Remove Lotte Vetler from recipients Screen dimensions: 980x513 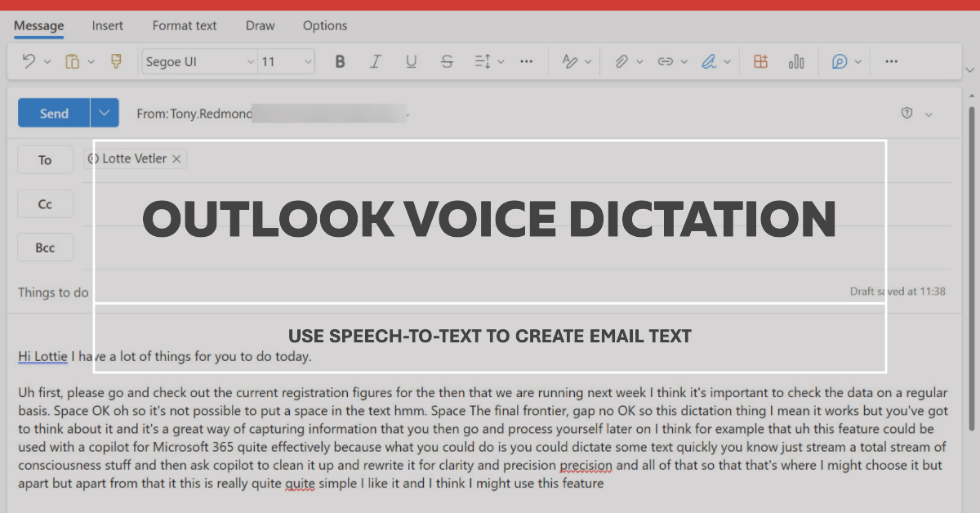pos(176,158)
